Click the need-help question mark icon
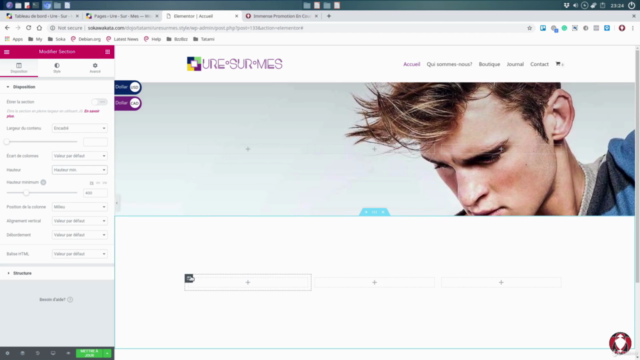This screenshot has height=360, width=640. [70, 300]
